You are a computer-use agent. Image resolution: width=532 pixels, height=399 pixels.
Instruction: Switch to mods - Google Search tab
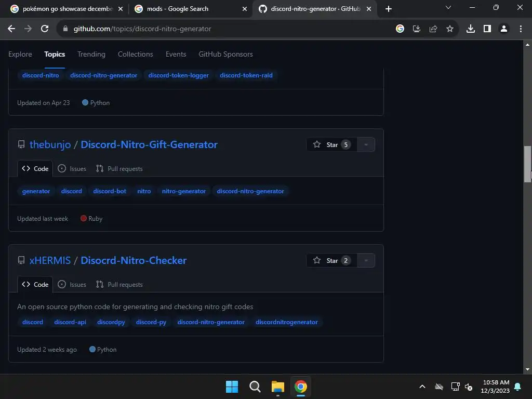coord(190,9)
